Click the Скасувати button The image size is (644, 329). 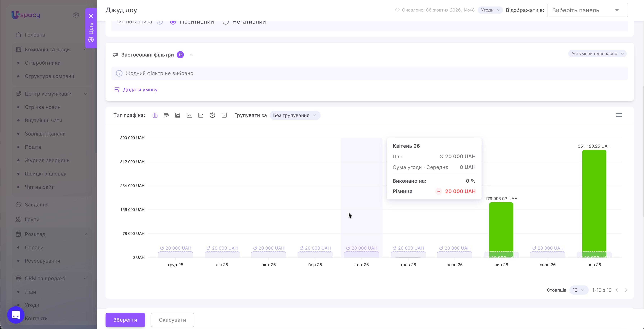[x=173, y=320]
